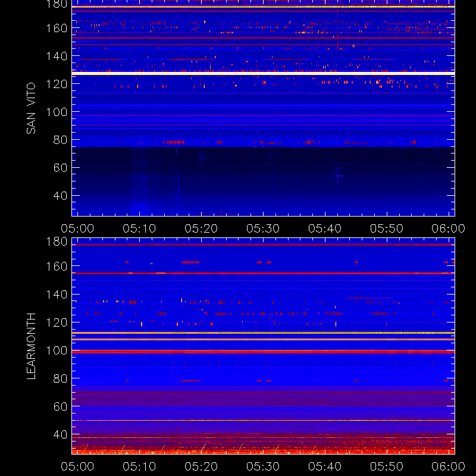Select the 05:40 time label under San Vito plot
Image resolution: width=476 pixels, height=476 pixels.
point(325,228)
